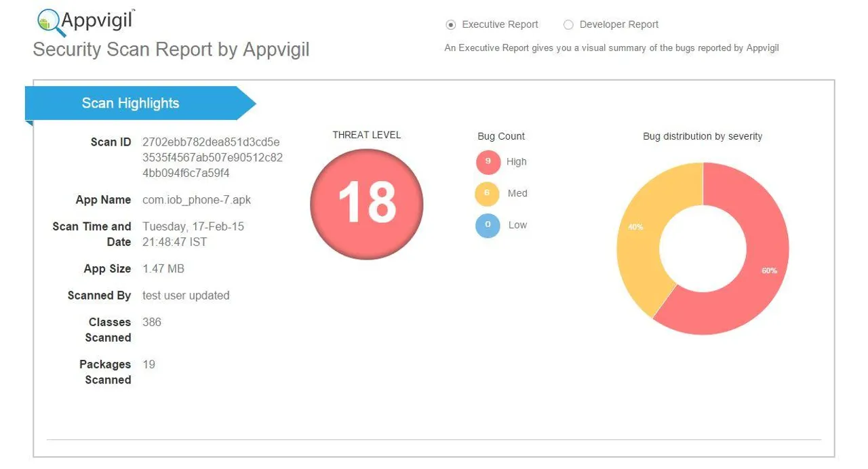Click the 'Scan Time and Date' field label
Viewport: 868px width, 469px height.
click(x=92, y=234)
